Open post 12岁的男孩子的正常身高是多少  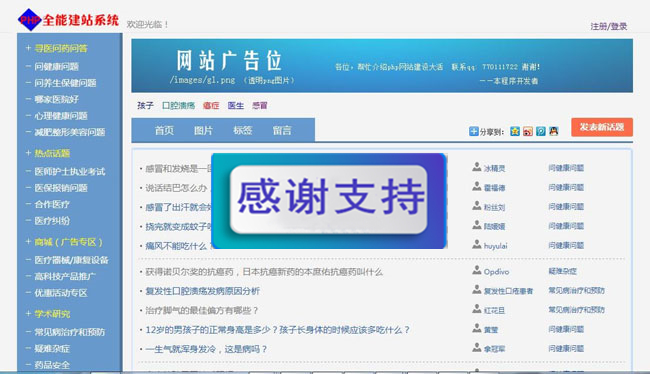click(277, 330)
